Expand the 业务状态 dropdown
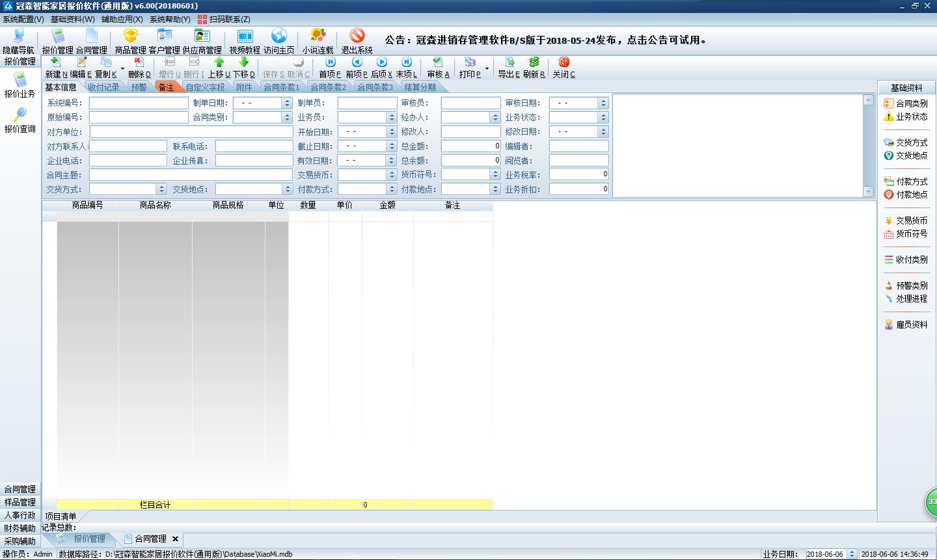The height and width of the screenshot is (560, 937). tap(603, 117)
